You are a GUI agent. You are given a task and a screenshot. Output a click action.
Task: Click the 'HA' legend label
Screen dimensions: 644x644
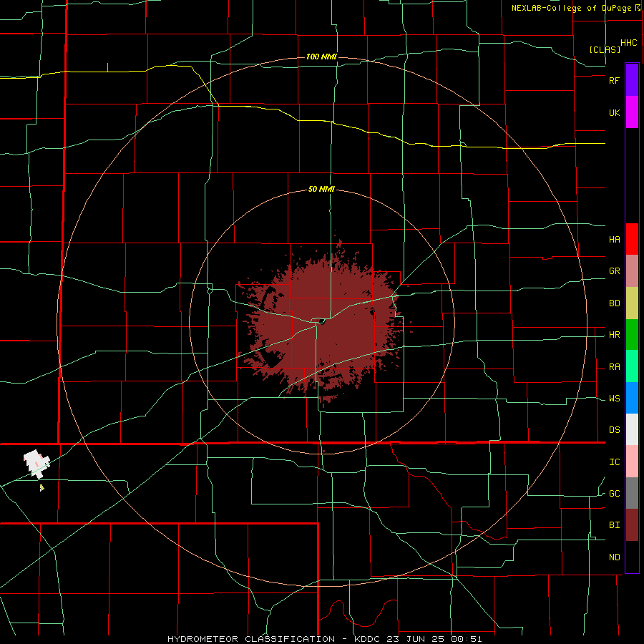615,240
